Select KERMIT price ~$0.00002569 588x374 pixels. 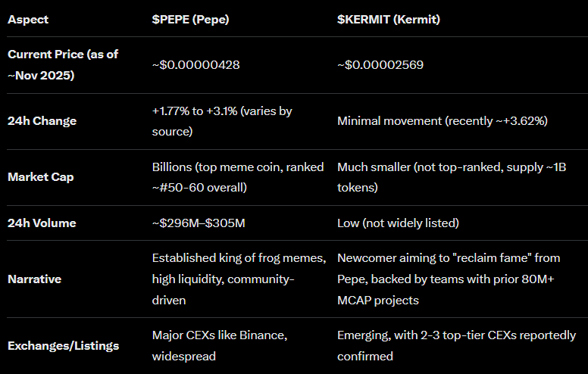(x=380, y=65)
